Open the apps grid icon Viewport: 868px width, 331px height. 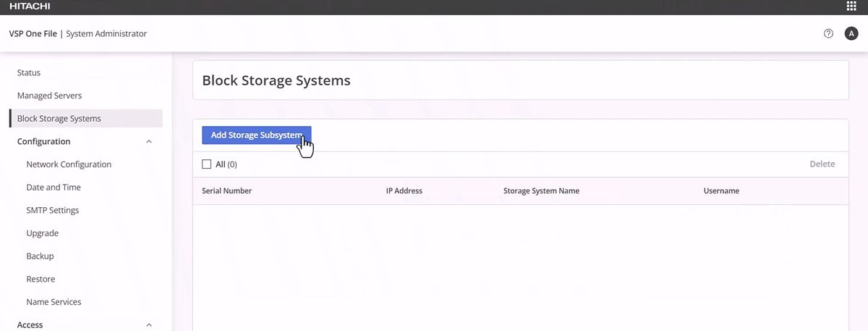pyautogui.click(x=851, y=7)
